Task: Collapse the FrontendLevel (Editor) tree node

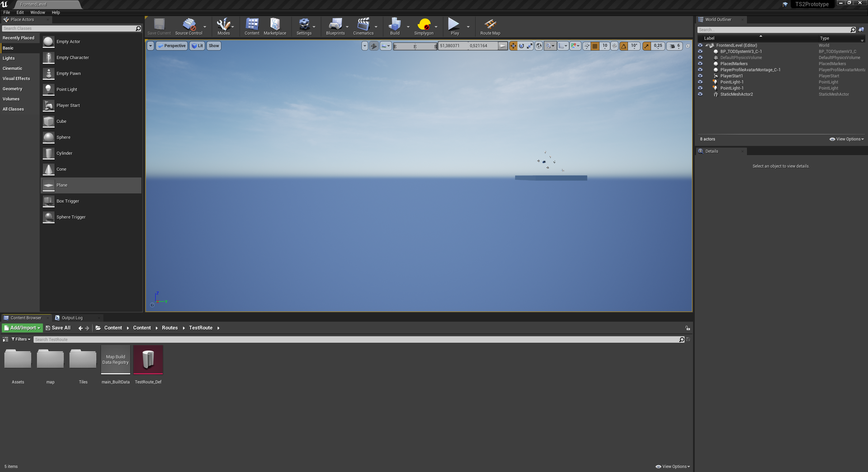Action: [707, 46]
